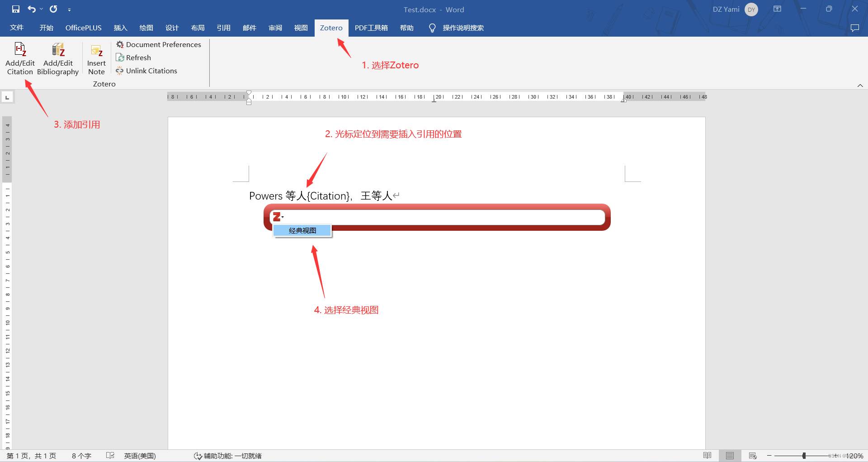Click accessibility status 辅助功能: 一切就绪
This screenshot has width=868, height=462.
pos(228,456)
